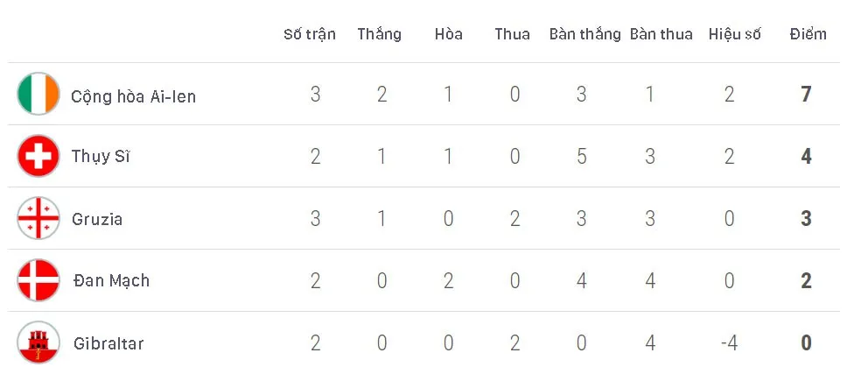Click the Bàn thắng column header
The width and height of the screenshot is (868, 374).
pyautogui.click(x=584, y=34)
